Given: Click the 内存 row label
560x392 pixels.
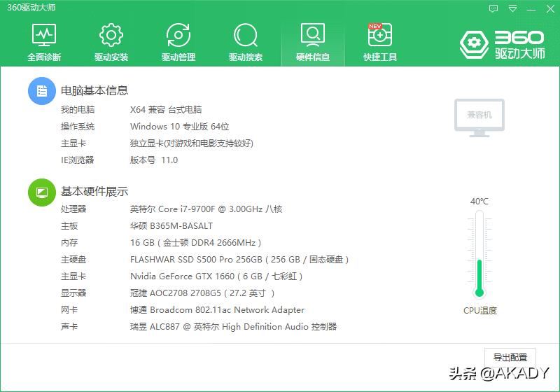Looking at the screenshot, I should click(x=69, y=243).
